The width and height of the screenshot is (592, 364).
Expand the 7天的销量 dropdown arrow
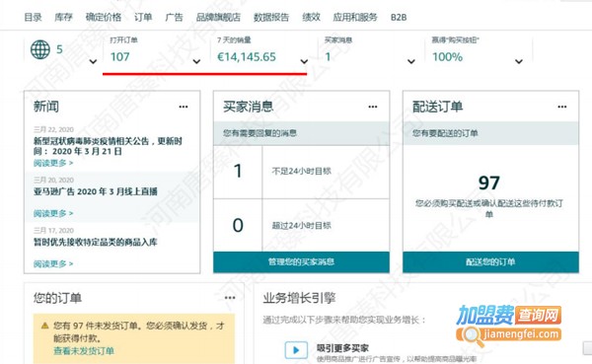click(304, 61)
